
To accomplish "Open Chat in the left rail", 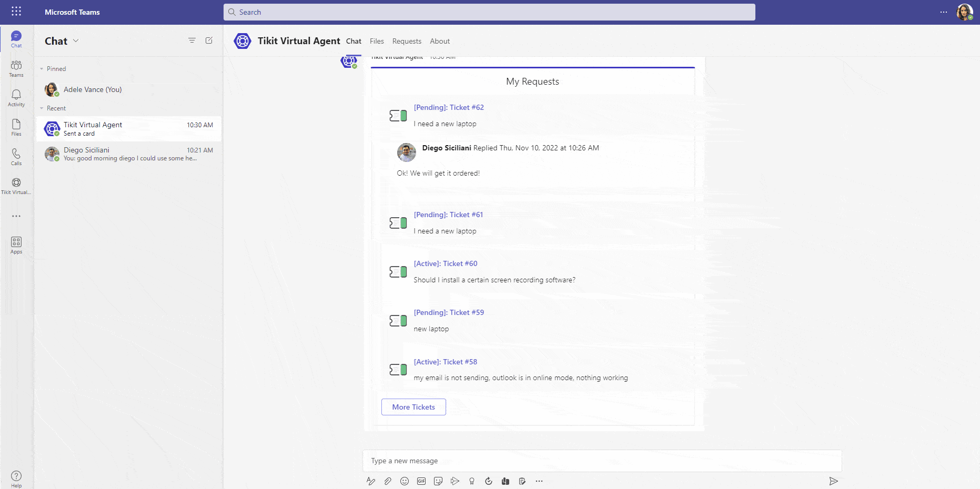I will 16,39.
